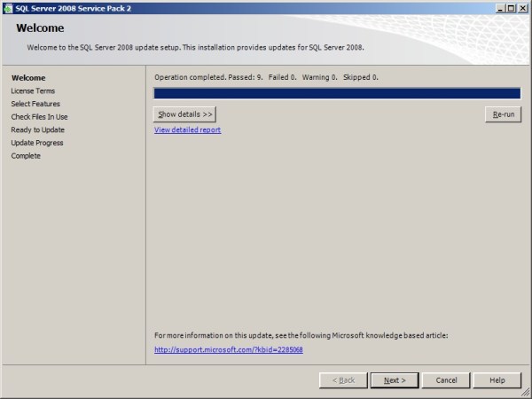Image resolution: width=532 pixels, height=399 pixels.
Task: Go to License Terms step
Action: (33, 90)
